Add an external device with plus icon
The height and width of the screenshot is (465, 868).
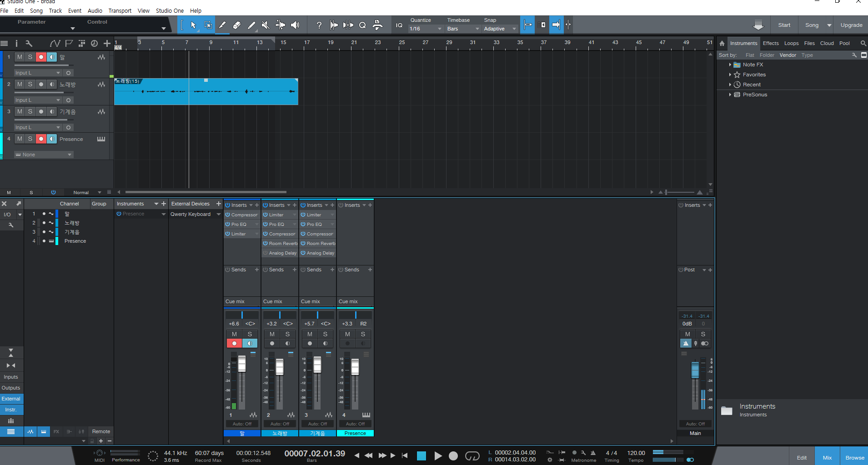tap(219, 204)
